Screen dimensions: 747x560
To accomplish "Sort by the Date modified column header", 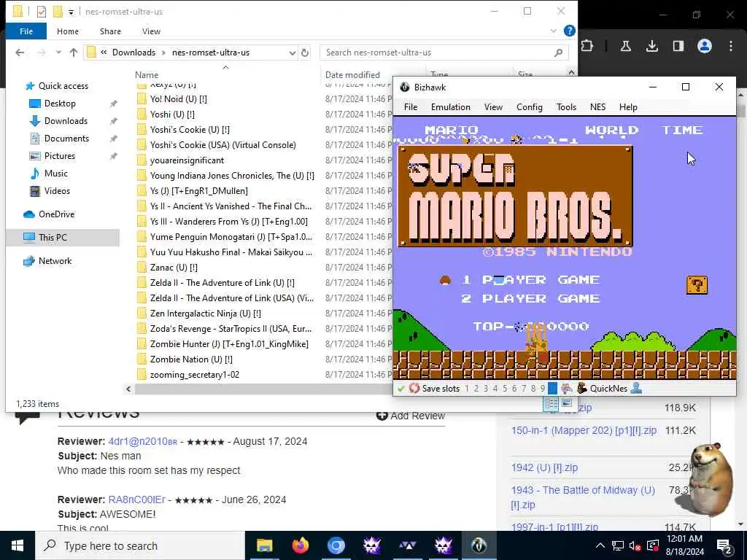I will pos(352,75).
